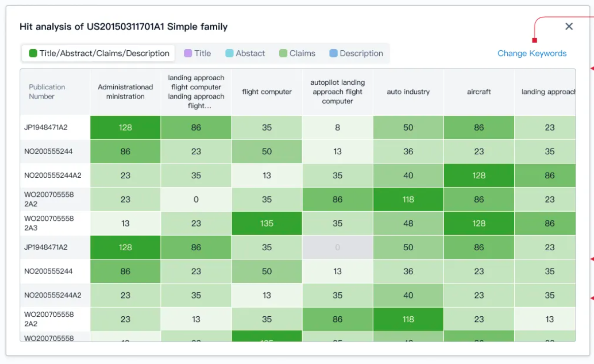
Task: Click the grayed-out 0 cell under autopilot column
Action: coord(338,247)
